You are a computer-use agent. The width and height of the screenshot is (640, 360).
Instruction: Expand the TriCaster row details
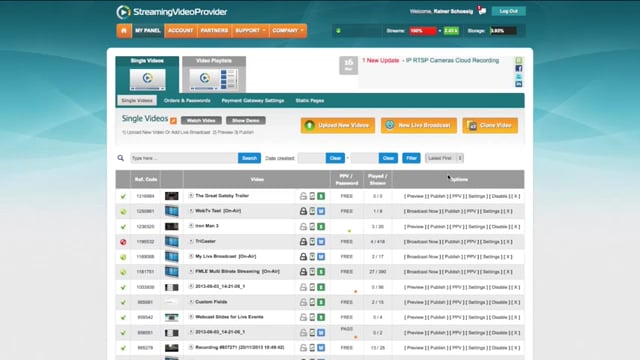point(191,241)
